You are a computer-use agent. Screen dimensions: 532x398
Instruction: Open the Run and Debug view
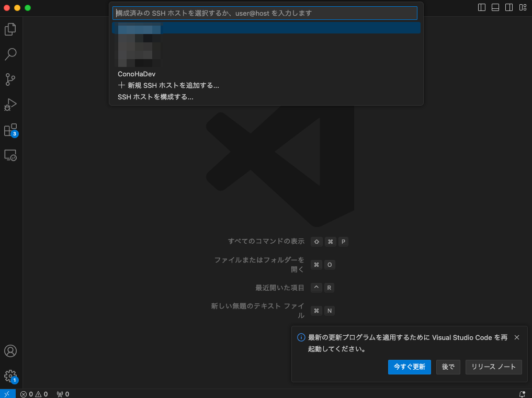(10, 105)
